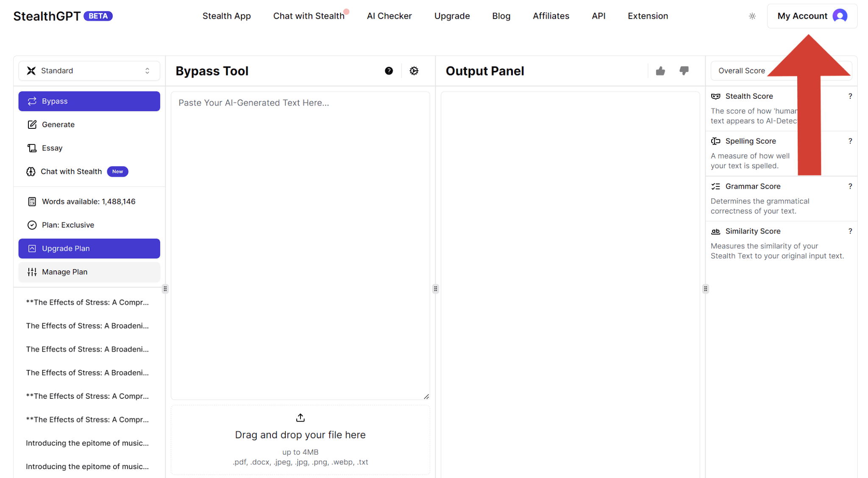The height and width of the screenshot is (478, 868).
Task: Expand the Standard mode dropdown
Action: coord(89,71)
